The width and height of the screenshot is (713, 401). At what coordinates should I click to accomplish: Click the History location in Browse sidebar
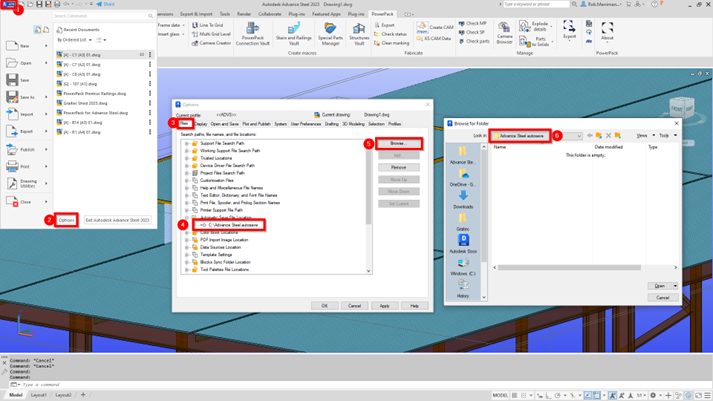(x=463, y=289)
